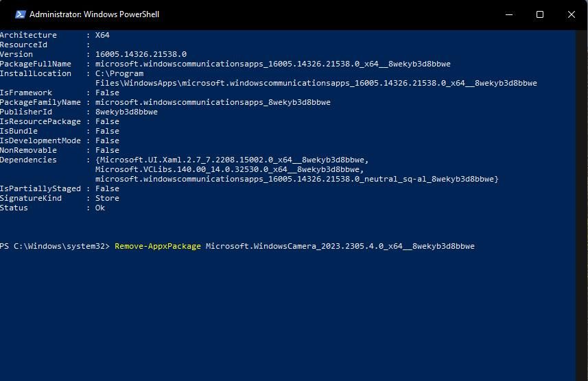Minimize the PowerShell window

tap(508, 14)
